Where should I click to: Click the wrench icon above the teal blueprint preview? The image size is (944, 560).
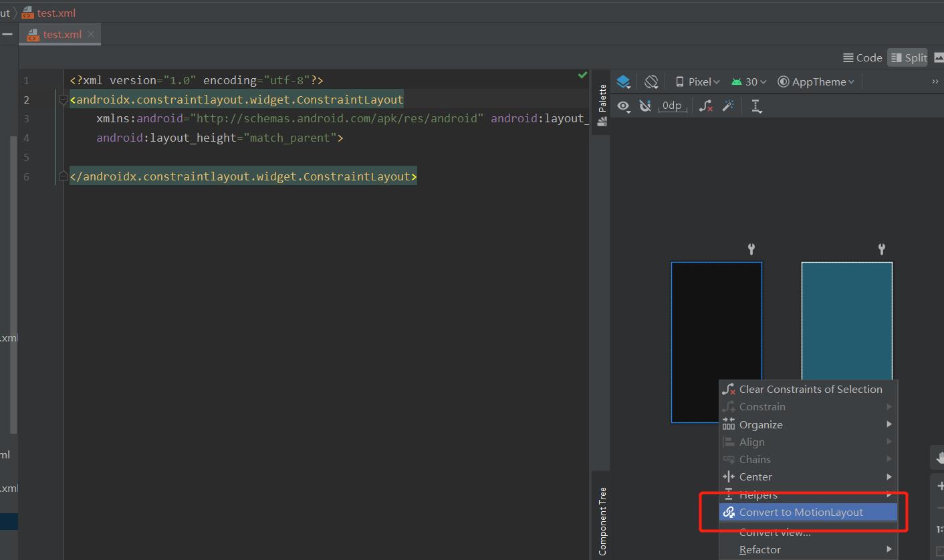(882, 249)
